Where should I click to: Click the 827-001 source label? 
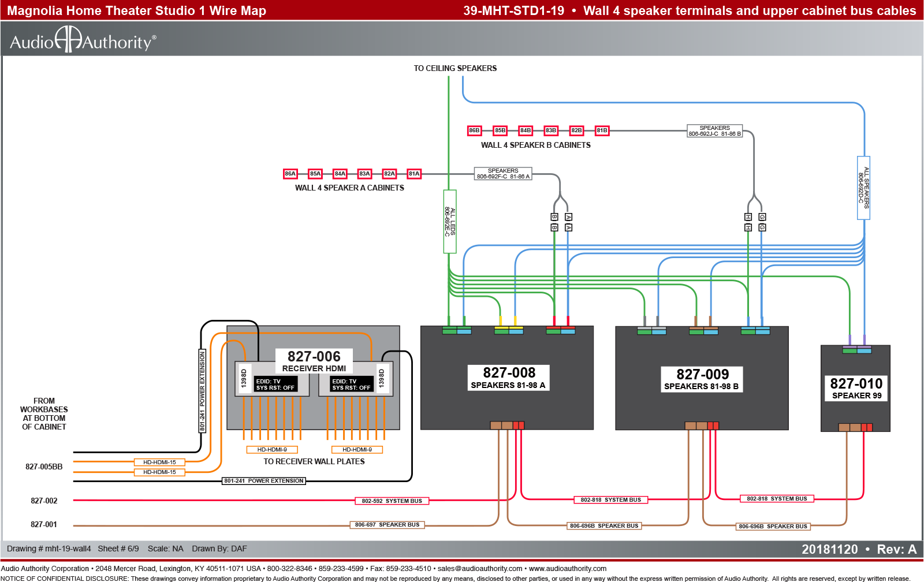[44, 524]
